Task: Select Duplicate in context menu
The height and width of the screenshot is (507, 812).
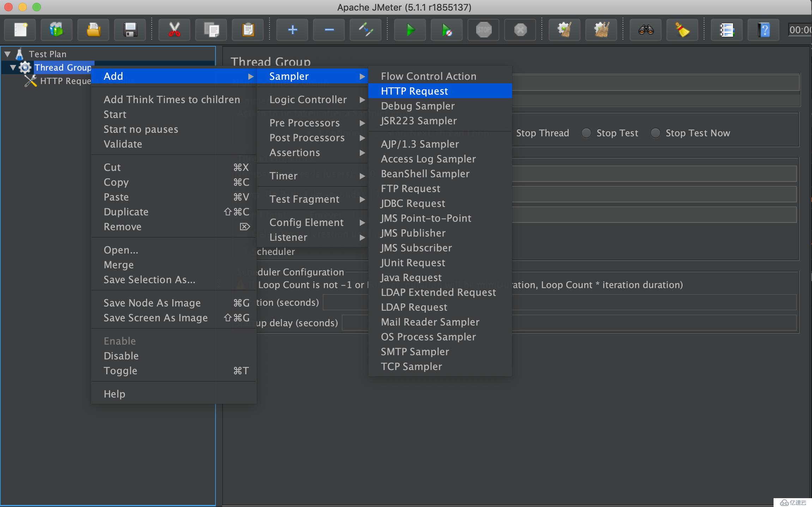Action: (x=174, y=212)
